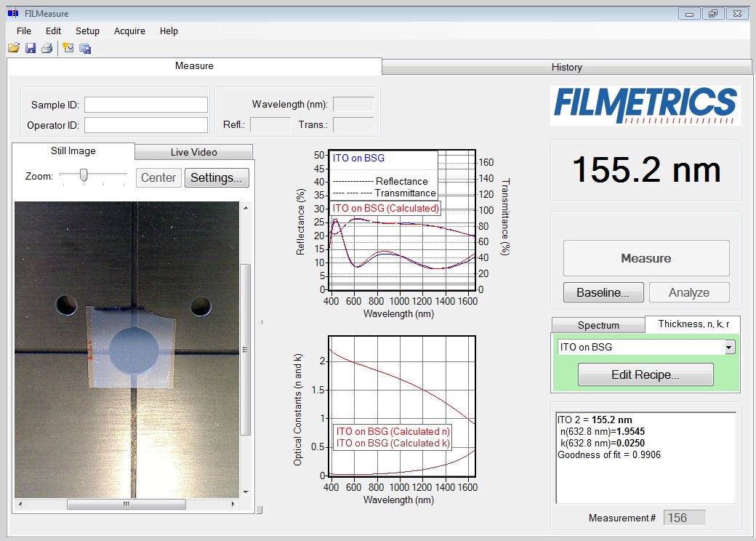
Task: Click the image scroll down arrow
Action: (x=246, y=492)
